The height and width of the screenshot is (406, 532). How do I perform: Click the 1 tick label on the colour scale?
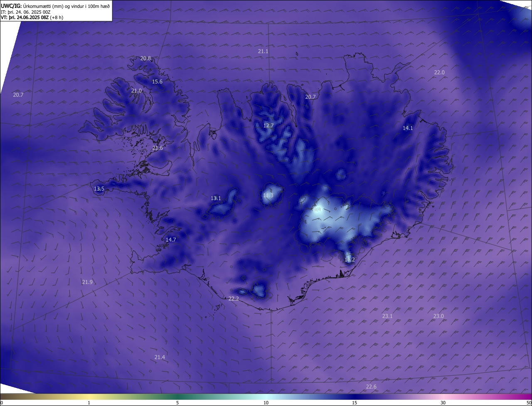click(x=89, y=403)
